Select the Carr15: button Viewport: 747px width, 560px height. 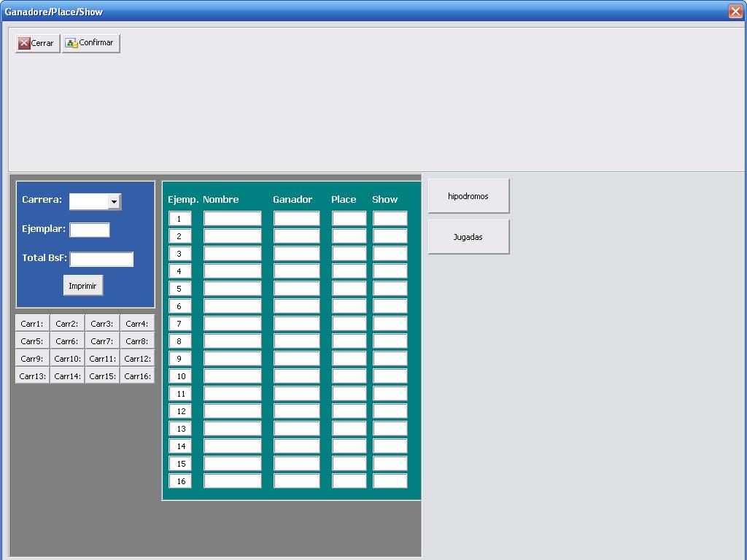(102, 376)
